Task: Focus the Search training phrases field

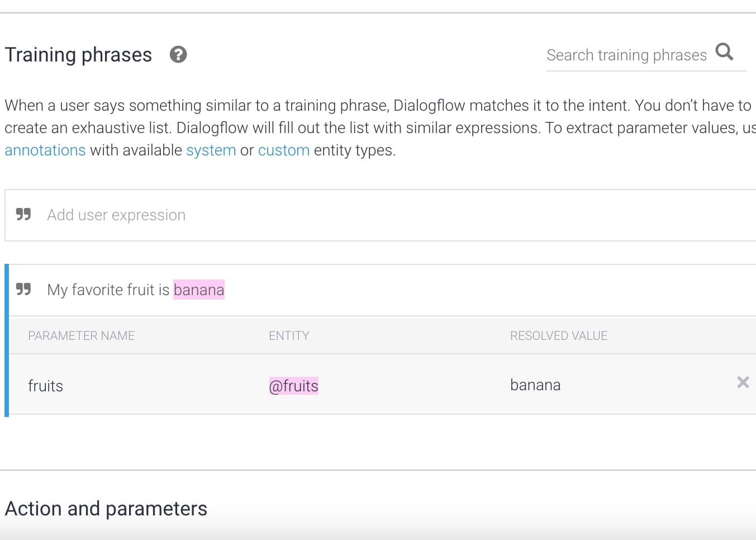Action: [x=626, y=55]
